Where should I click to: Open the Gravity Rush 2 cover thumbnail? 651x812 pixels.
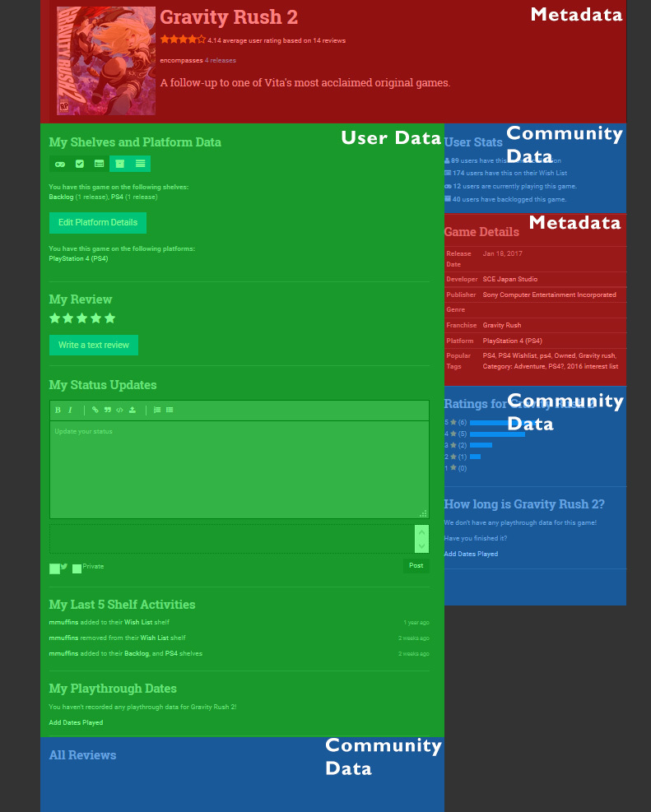pos(106,61)
